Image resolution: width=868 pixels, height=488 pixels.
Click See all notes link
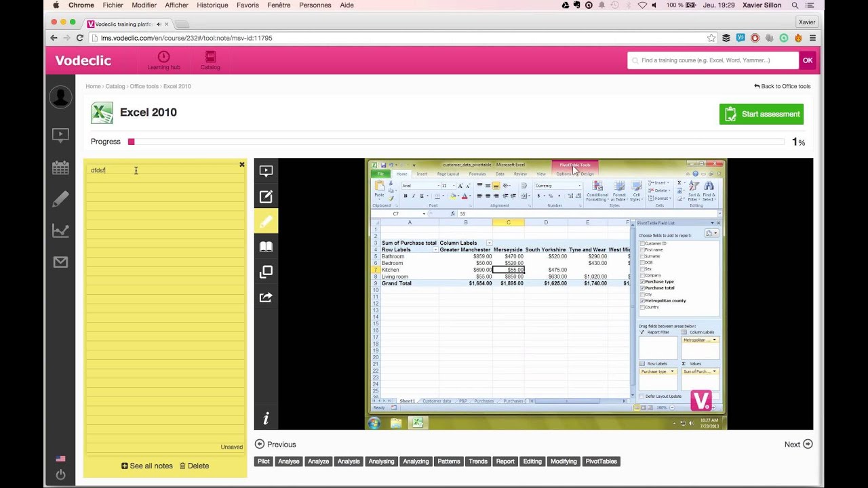146,466
